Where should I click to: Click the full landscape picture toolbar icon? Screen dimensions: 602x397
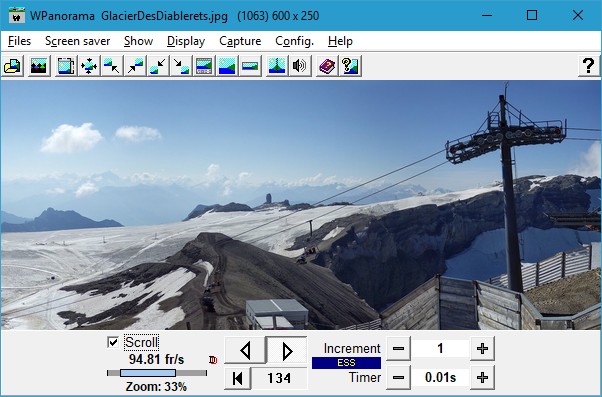coord(227,66)
